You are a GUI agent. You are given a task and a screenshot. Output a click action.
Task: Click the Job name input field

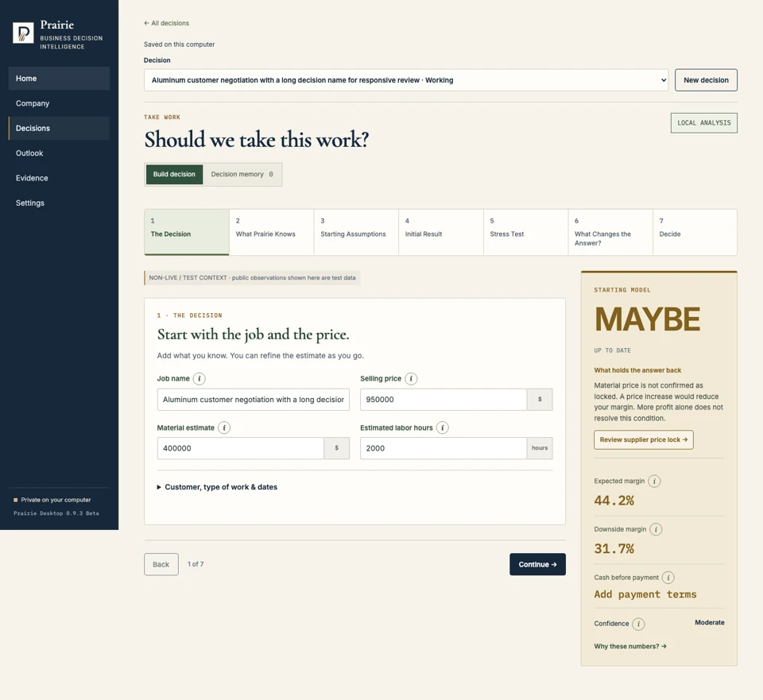(253, 400)
